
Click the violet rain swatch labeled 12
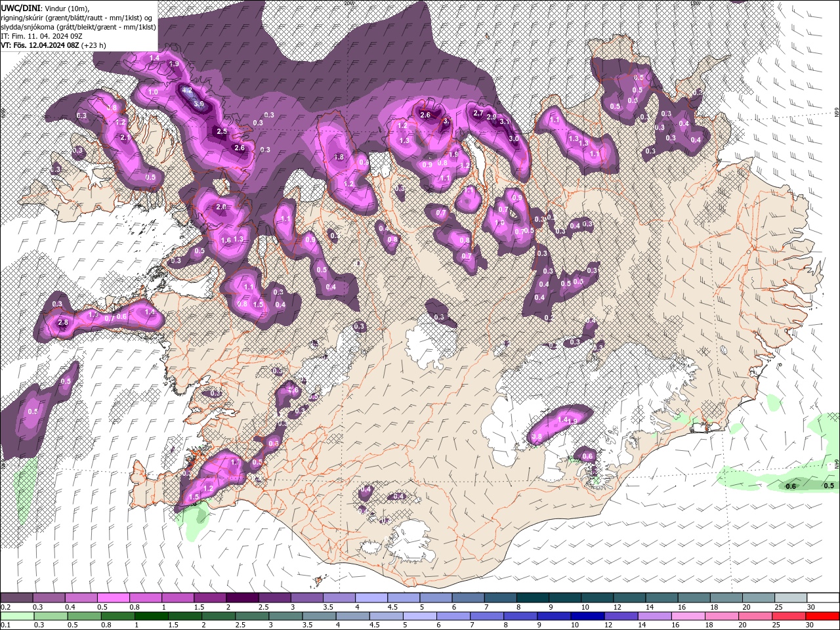621,616
